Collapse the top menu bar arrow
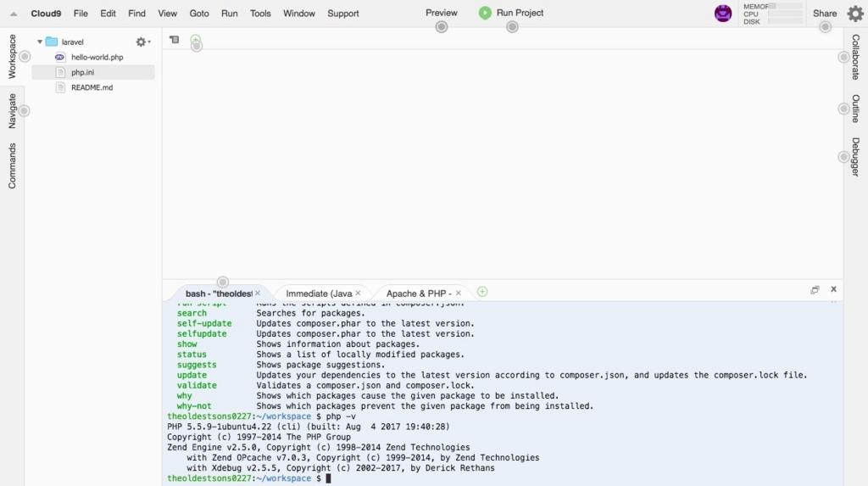The image size is (868, 486). 14,14
